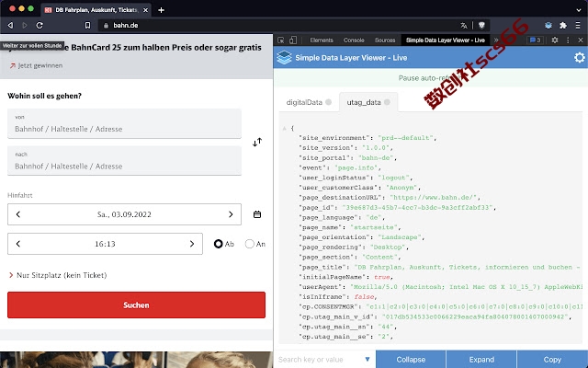Click the "https://www.bahn.de/" value
Screen dimensions: 588x368
(x=433, y=198)
